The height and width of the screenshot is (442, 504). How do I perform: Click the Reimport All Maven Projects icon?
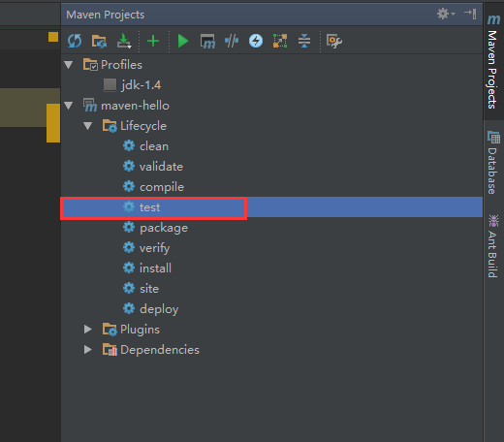(75, 41)
